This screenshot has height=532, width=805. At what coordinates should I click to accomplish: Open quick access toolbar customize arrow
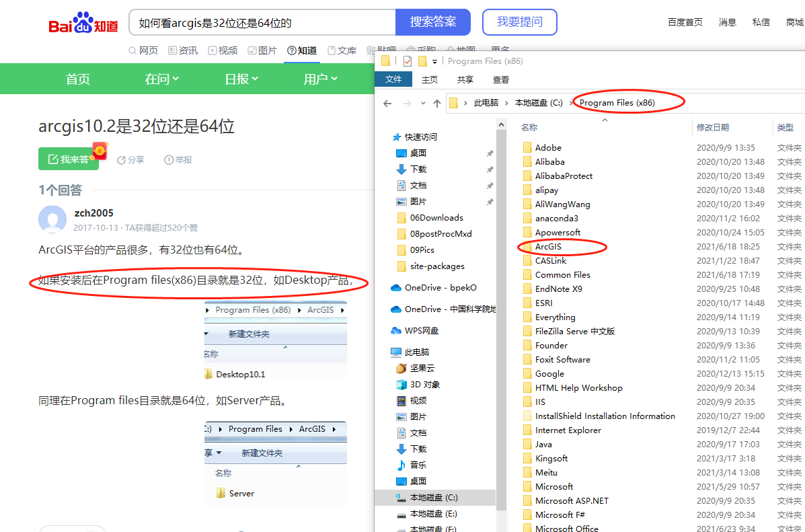[435, 62]
